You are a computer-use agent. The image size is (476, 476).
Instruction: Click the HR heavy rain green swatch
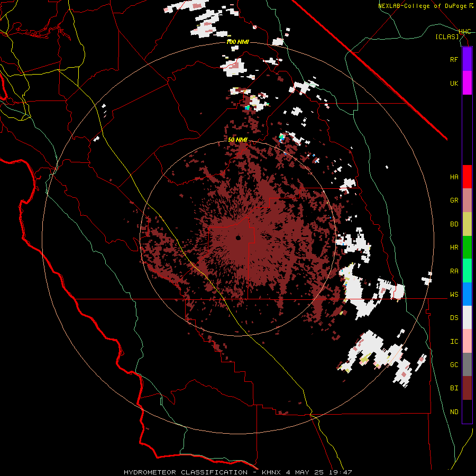[467, 248]
